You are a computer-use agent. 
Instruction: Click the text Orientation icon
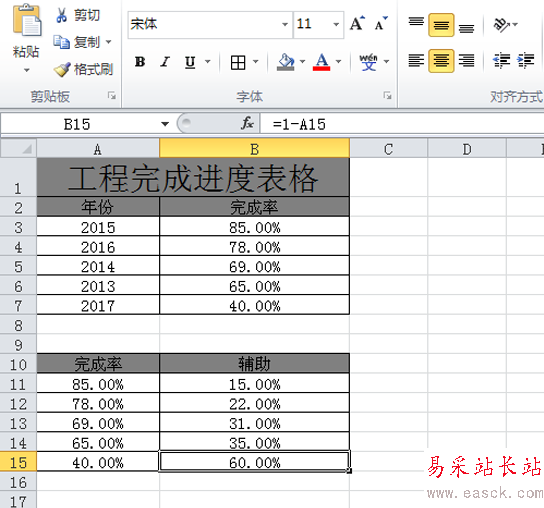point(502,25)
